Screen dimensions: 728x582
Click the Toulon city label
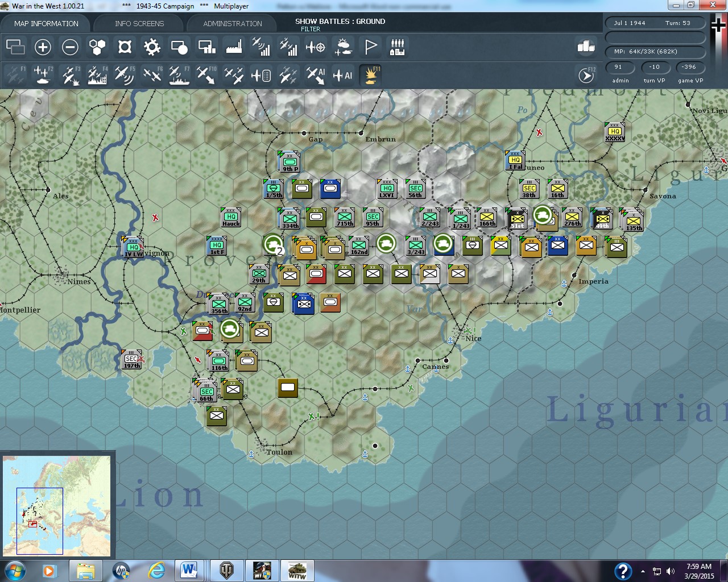coord(279,452)
